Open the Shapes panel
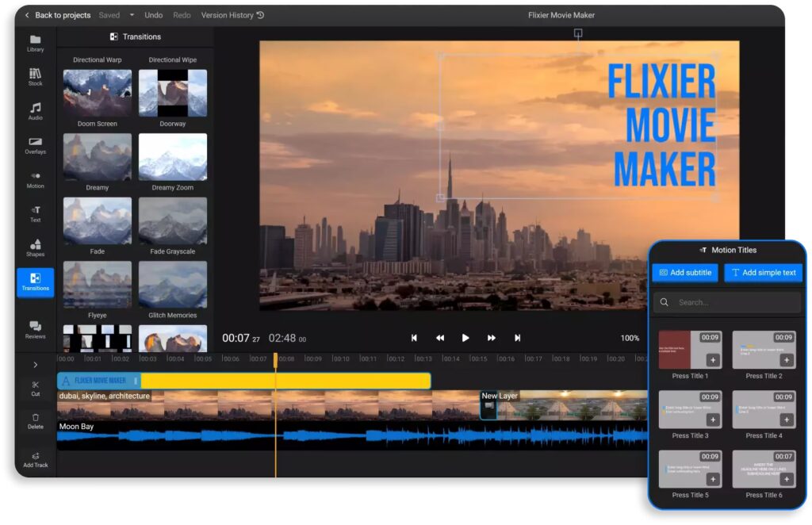The image size is (812, 525). (35, 247)
